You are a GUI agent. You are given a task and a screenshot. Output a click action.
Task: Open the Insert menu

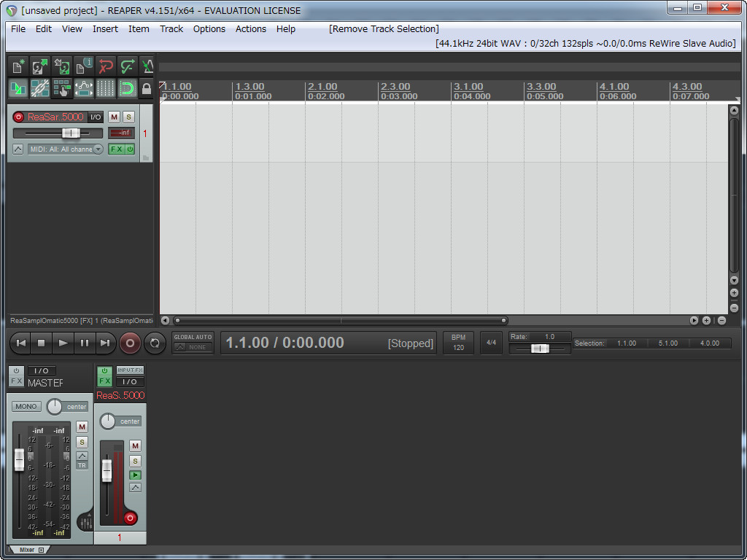[105, 29]
